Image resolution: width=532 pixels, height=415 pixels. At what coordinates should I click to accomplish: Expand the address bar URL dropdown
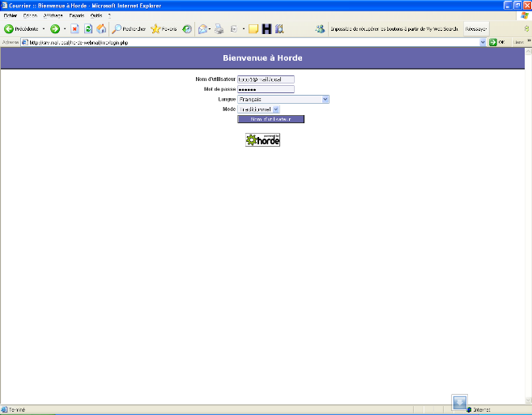click(483, 42)
